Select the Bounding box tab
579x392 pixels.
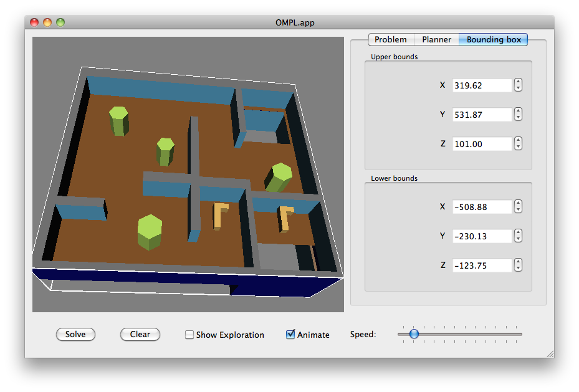tap(494, 39)
